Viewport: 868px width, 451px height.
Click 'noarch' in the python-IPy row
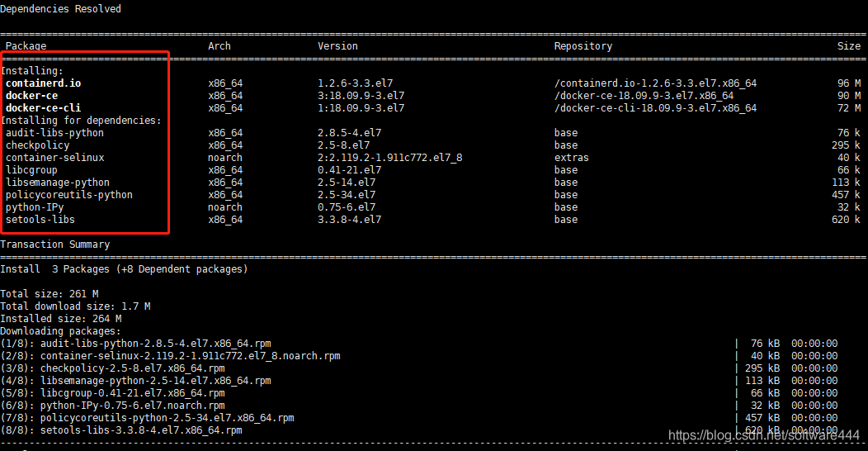pos(225,207)
